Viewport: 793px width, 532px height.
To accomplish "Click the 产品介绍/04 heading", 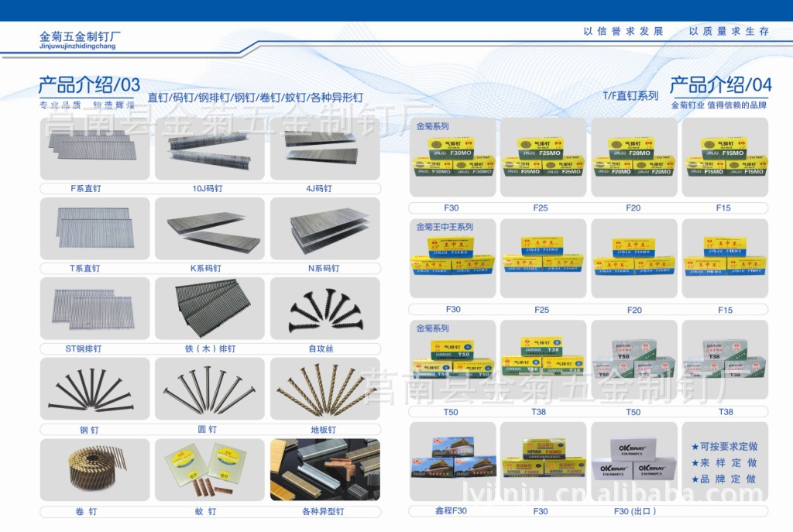I will (721, 84).
